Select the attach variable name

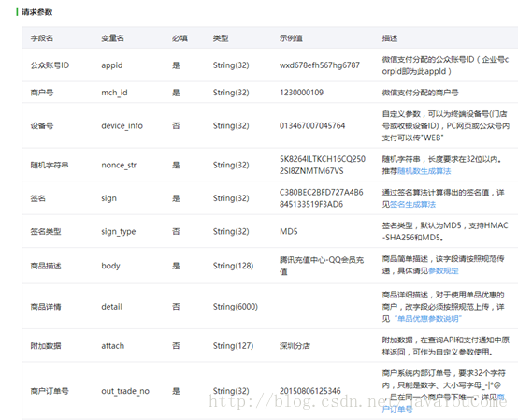[x=112, y=346]
